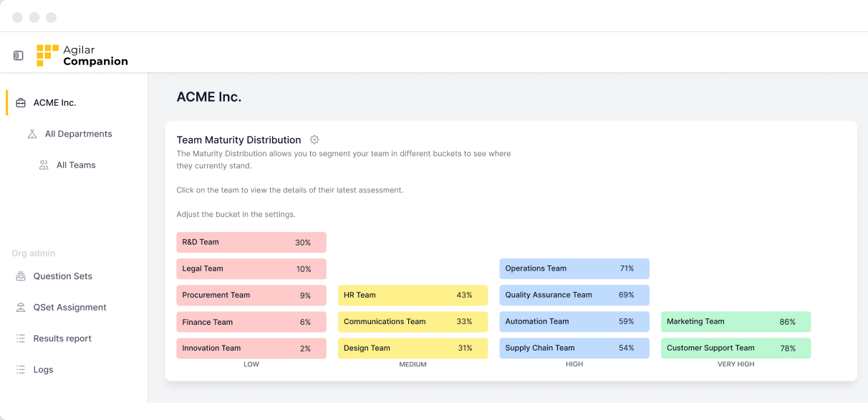
Task: Open Innovation Team 2% assessment
Action: (x=251, y=348)
